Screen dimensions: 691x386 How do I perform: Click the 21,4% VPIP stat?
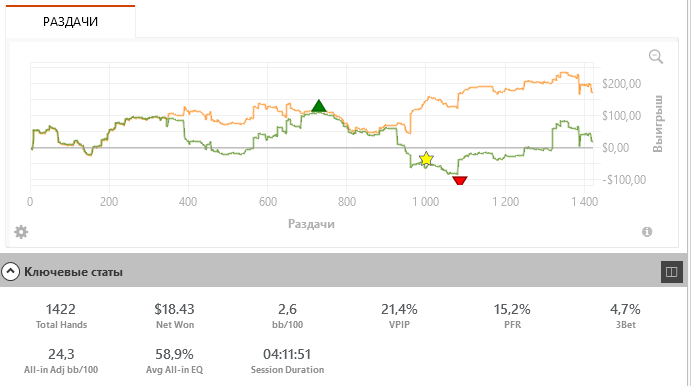point(399,316)
